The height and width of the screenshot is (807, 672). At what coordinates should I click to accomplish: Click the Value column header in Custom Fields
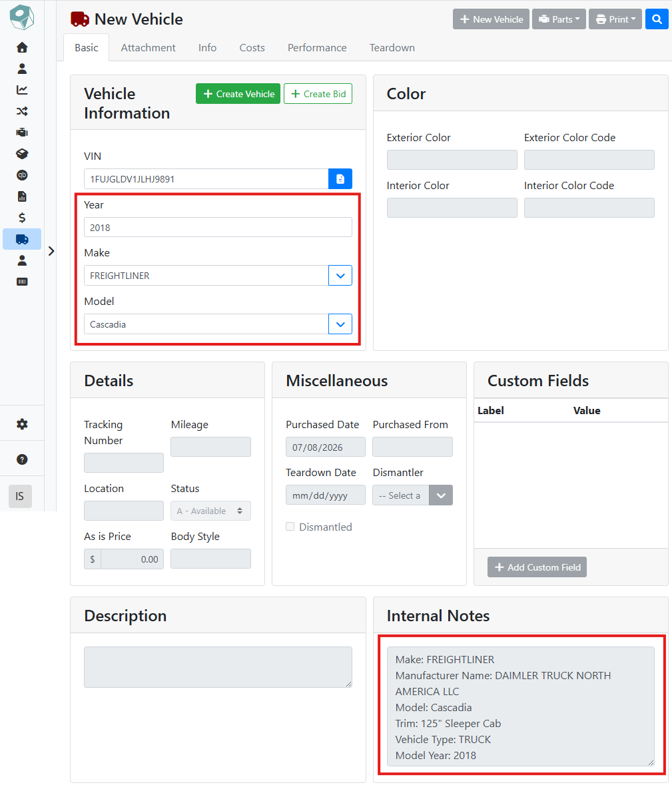point(587,410)
